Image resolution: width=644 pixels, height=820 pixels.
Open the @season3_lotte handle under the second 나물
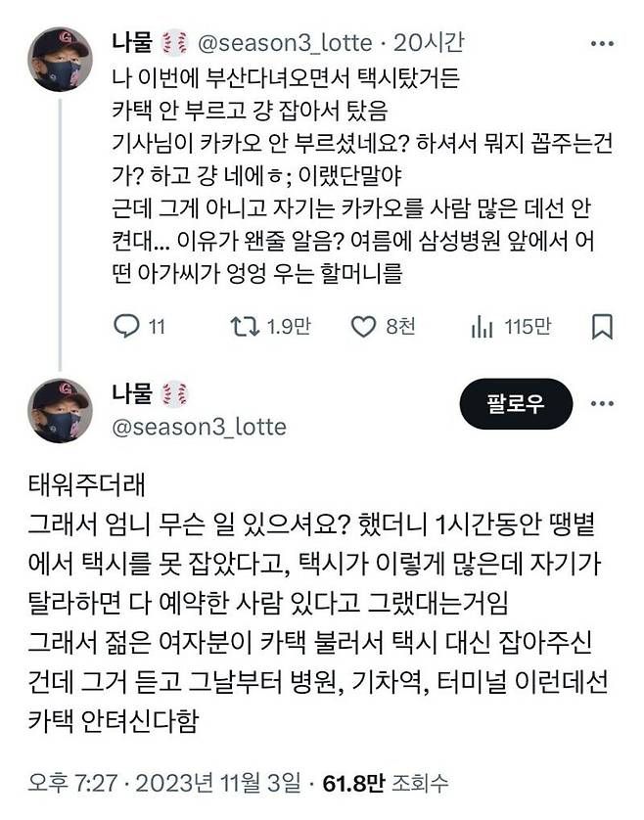click(199, 427)
